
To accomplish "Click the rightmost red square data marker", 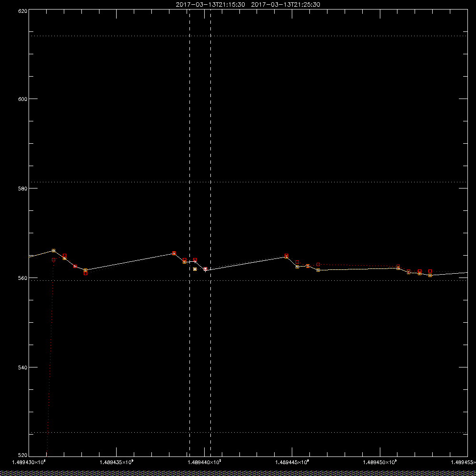I will (430, 271).
